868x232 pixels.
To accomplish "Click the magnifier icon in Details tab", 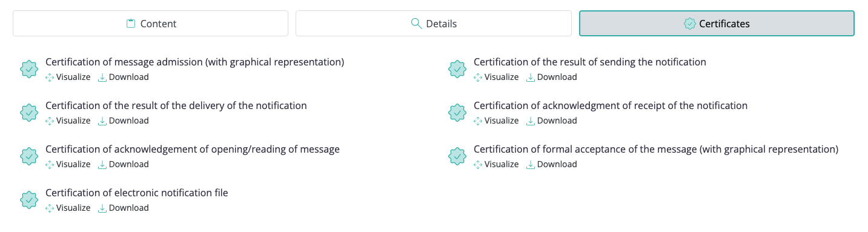I will coord(416,24).
